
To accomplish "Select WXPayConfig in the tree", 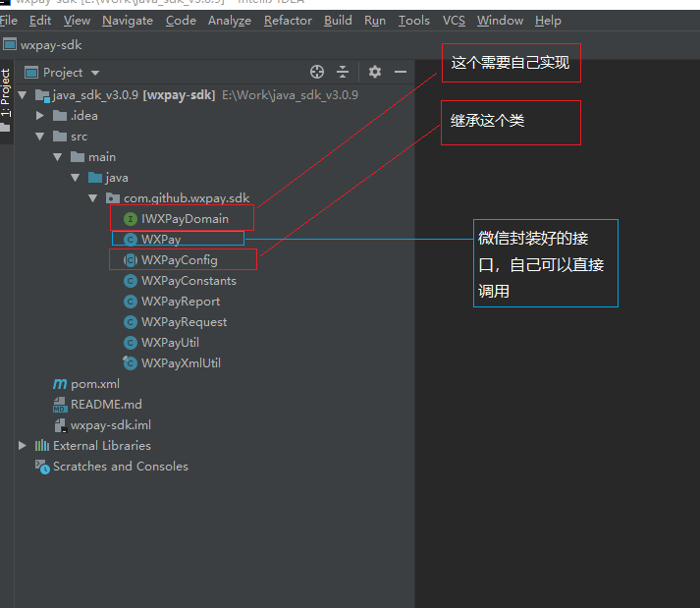I will pos(180,260).
